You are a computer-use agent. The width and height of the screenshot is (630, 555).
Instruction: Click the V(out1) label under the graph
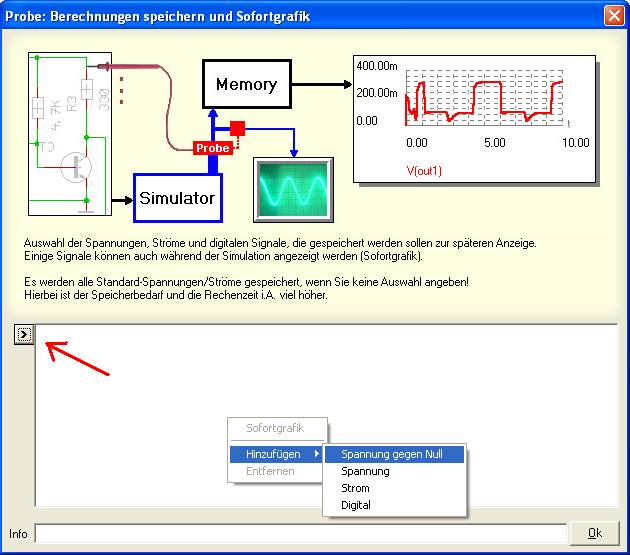click(x=424, y=170)
